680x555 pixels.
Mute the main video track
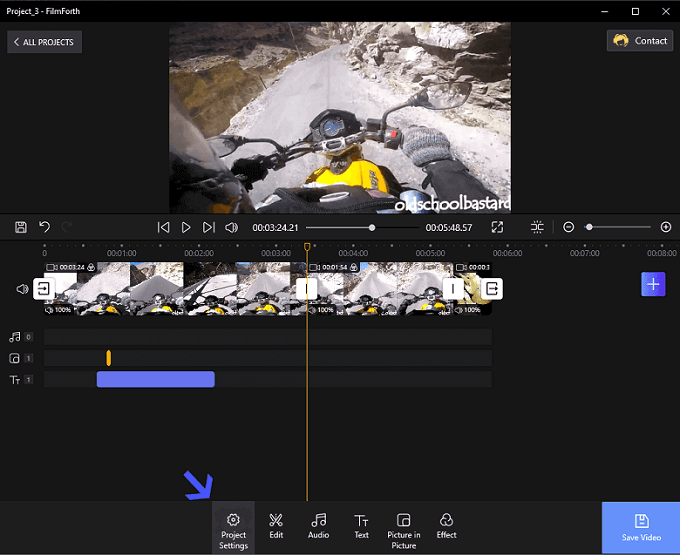(22, 289)
